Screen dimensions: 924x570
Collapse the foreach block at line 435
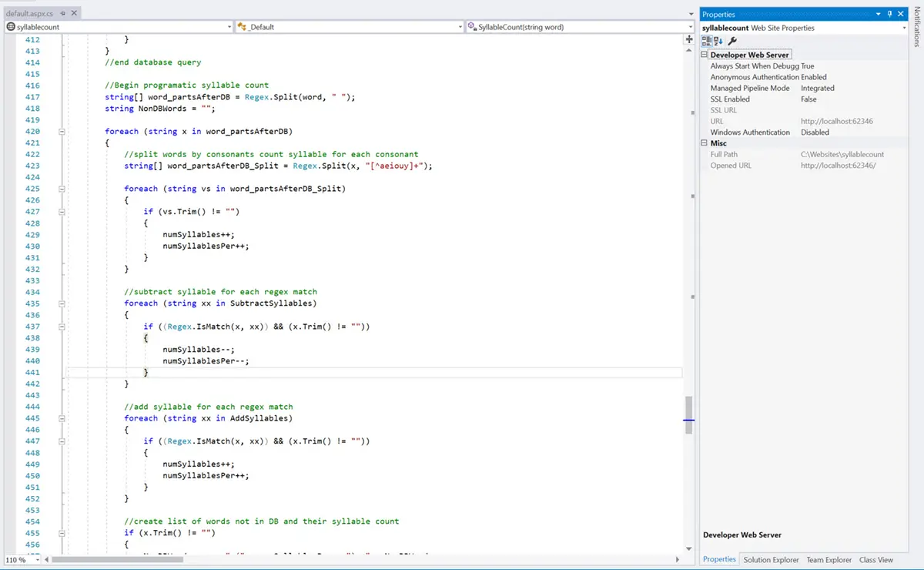[62, 303]
